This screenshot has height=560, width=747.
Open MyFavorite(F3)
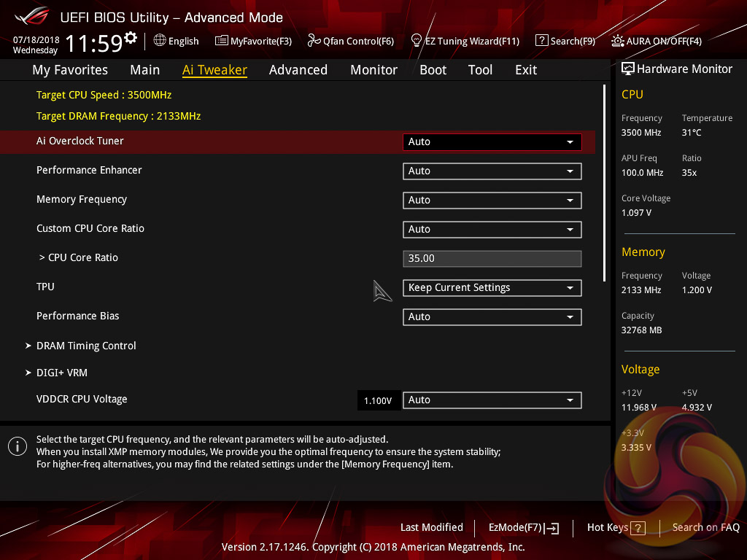[x=253, y=41]
